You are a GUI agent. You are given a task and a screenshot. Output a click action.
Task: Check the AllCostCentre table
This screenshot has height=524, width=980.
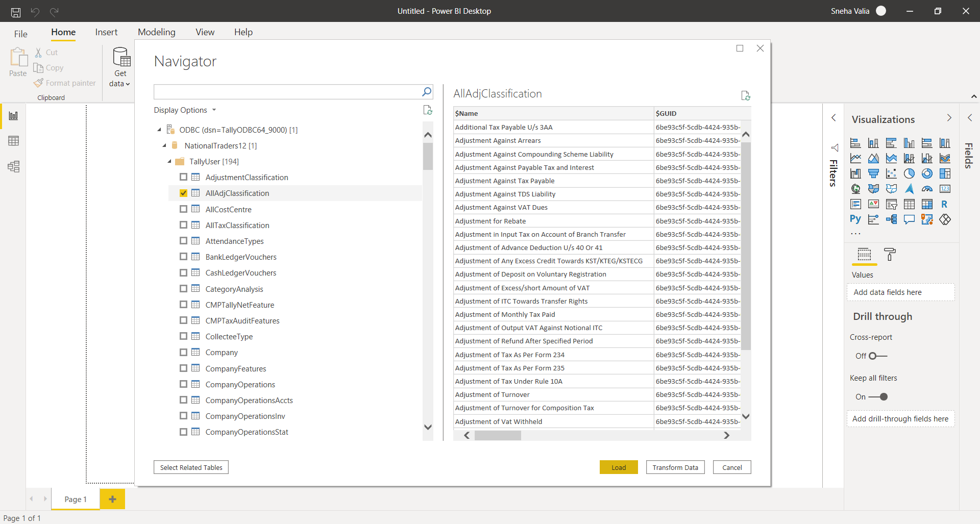183,209
